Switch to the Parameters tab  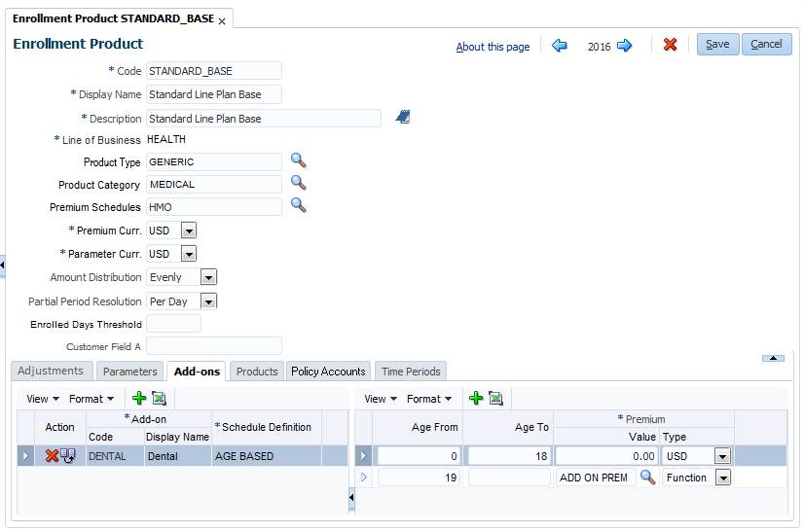click(x=130, y=372)
